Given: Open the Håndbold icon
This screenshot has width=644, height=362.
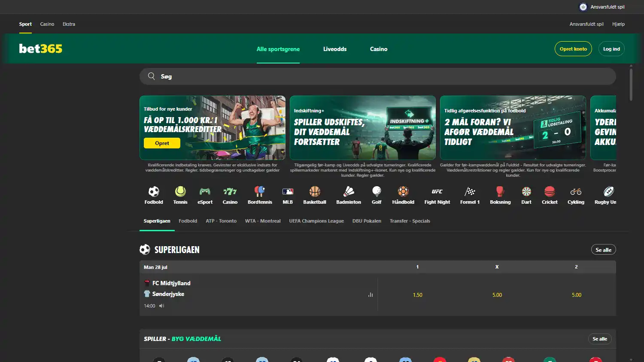Looking at the screenshot, I should [403, 191].
